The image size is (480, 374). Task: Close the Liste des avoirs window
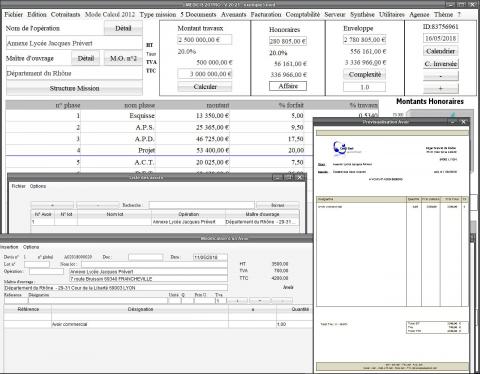pos(300,177)
